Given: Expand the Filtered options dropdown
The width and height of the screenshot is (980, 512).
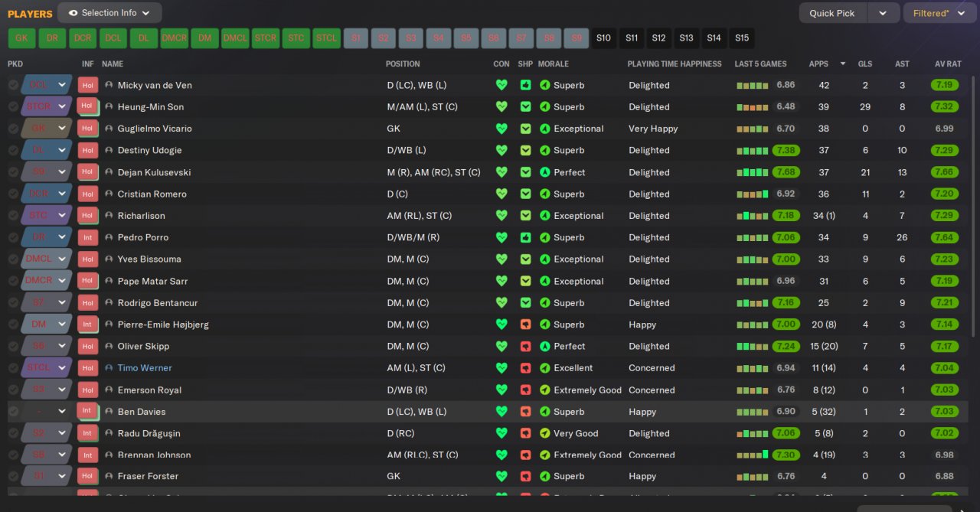Looking at the screenshot, I should point(962,13).
